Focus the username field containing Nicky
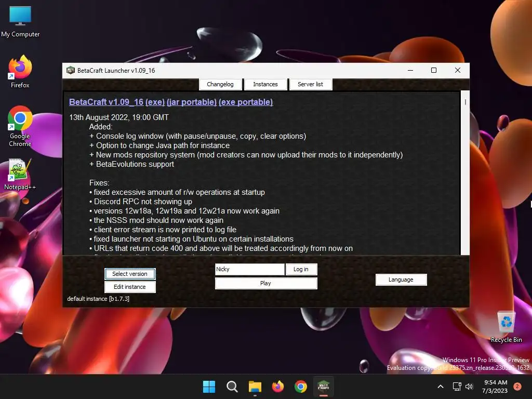This screenshot has height=399, width=532. coord(250,269)
